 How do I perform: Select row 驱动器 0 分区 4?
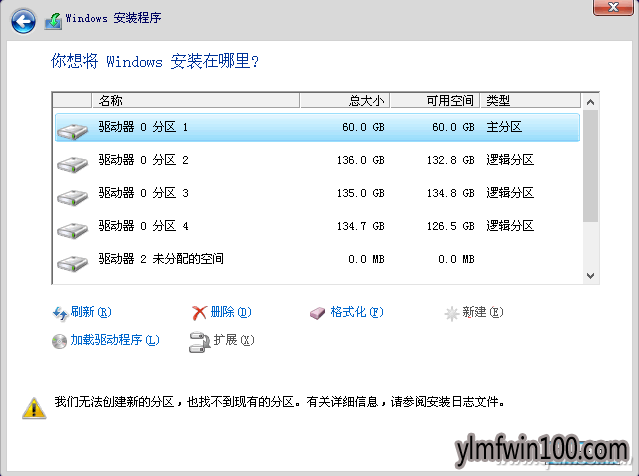point(317,226)
